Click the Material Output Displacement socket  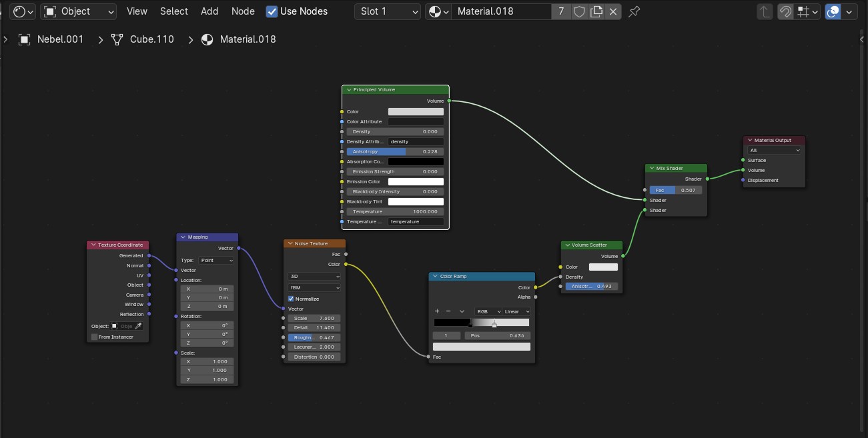(x=743, y=180)
